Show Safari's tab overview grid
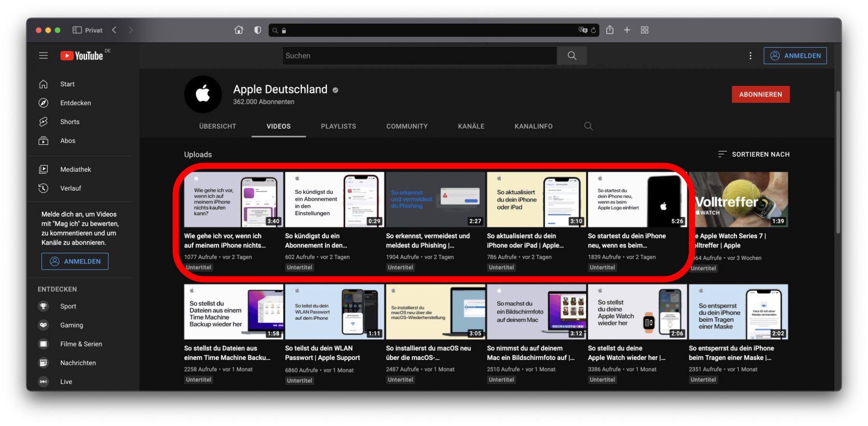The height and width of the screenshot is (426, 868). click(x=645, y=30)
